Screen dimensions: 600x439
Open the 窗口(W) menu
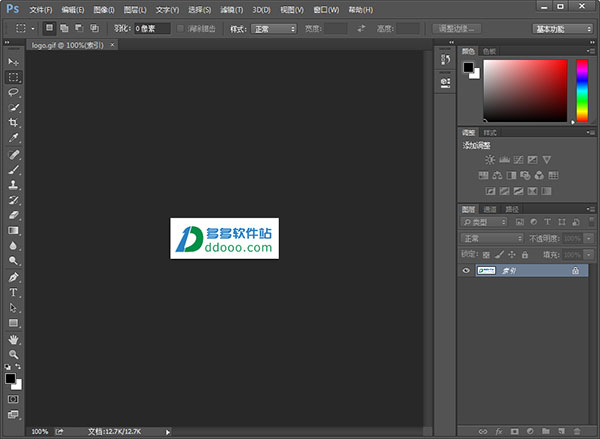tap(326, 10)
